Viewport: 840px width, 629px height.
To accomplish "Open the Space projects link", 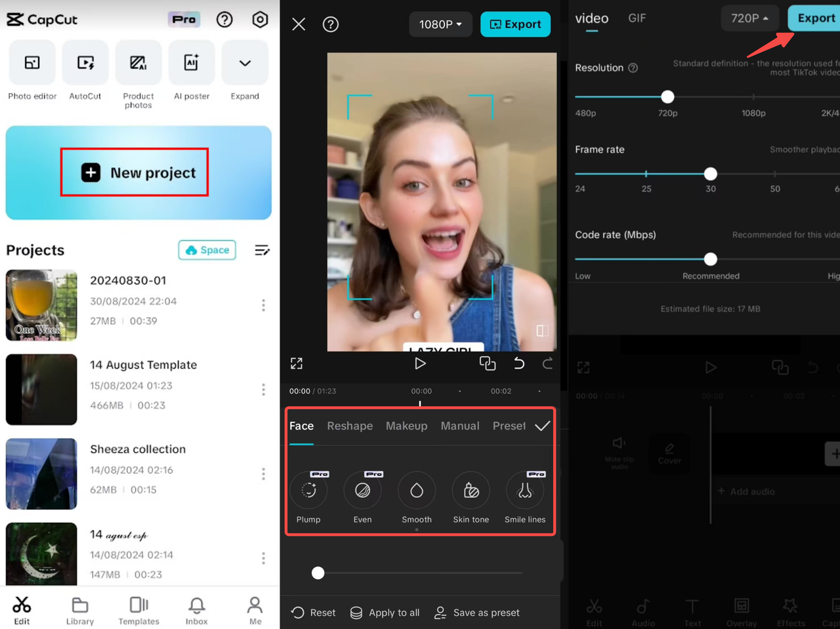I will (207, 250).
